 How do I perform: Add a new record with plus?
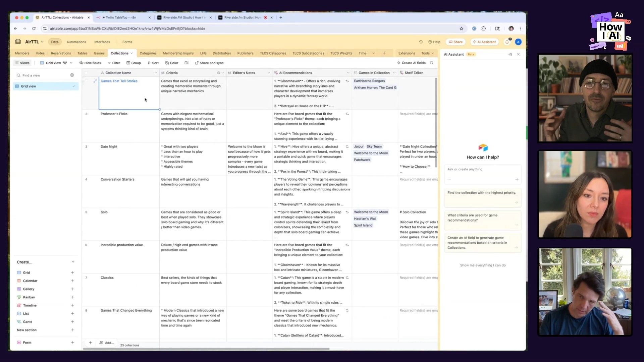[x=90, y=343]
